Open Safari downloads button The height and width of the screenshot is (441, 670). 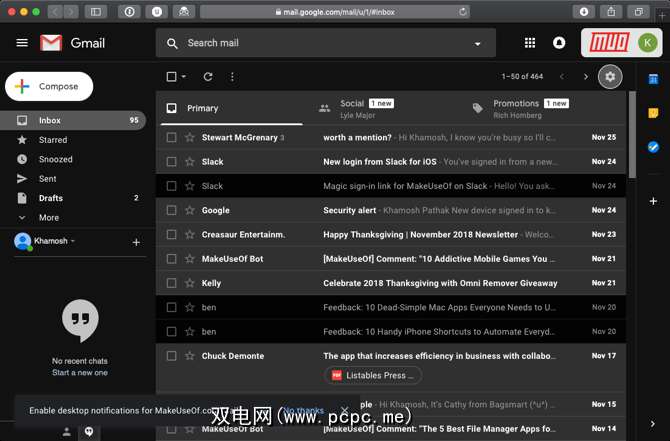pyautogui.click(x=584, y=12)
